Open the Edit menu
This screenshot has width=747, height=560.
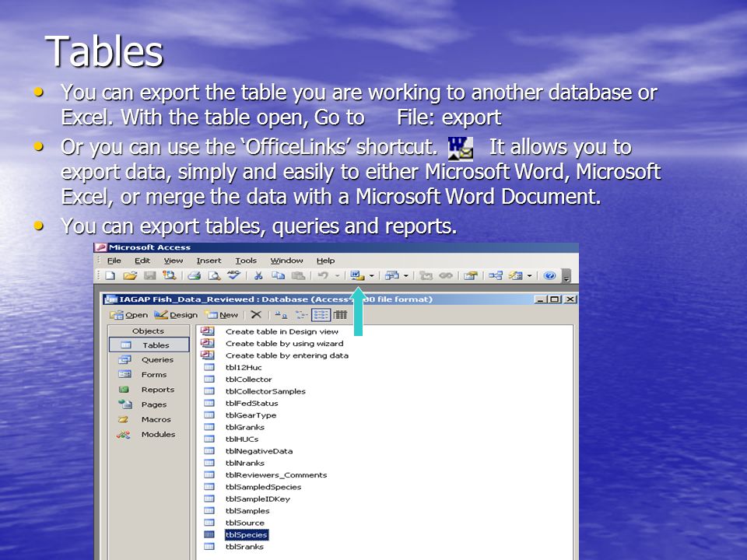[142, 261]
